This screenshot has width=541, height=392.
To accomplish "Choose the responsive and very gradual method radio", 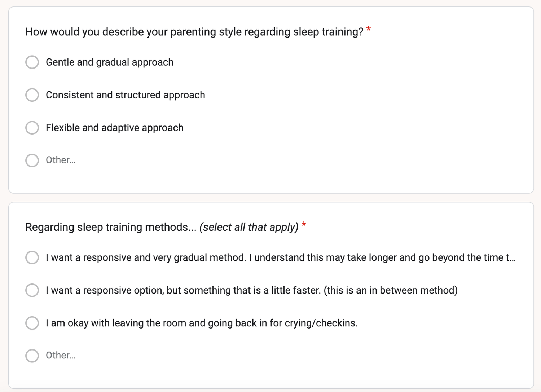I will 32,257.
